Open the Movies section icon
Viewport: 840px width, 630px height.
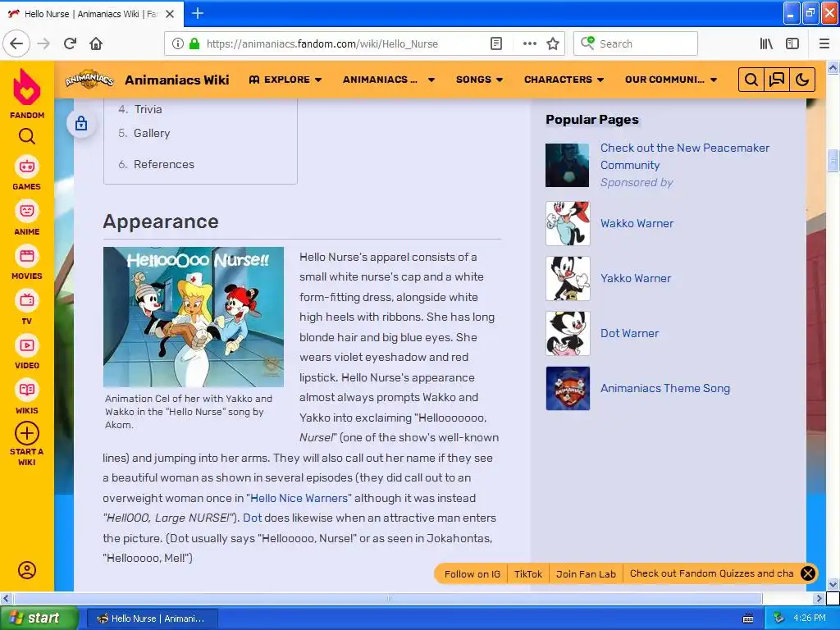(27, 256)
